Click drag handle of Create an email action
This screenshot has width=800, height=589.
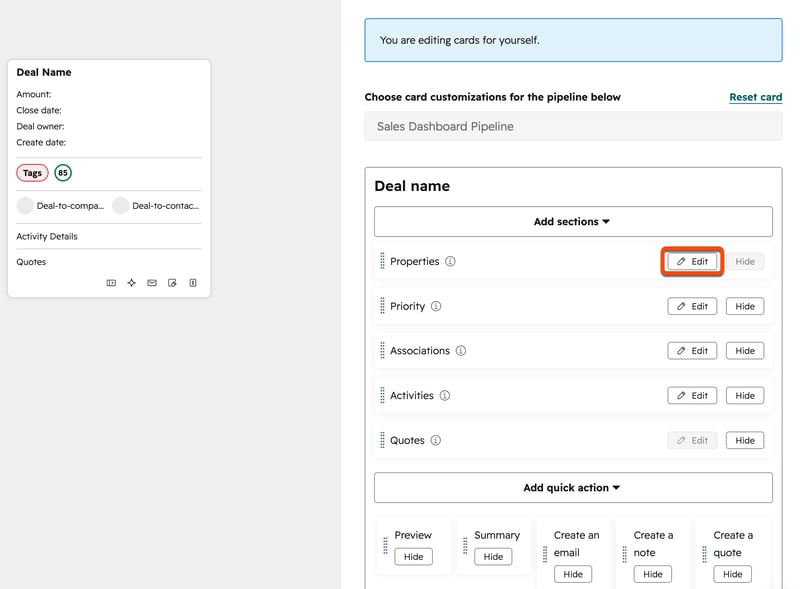[545, 554]
